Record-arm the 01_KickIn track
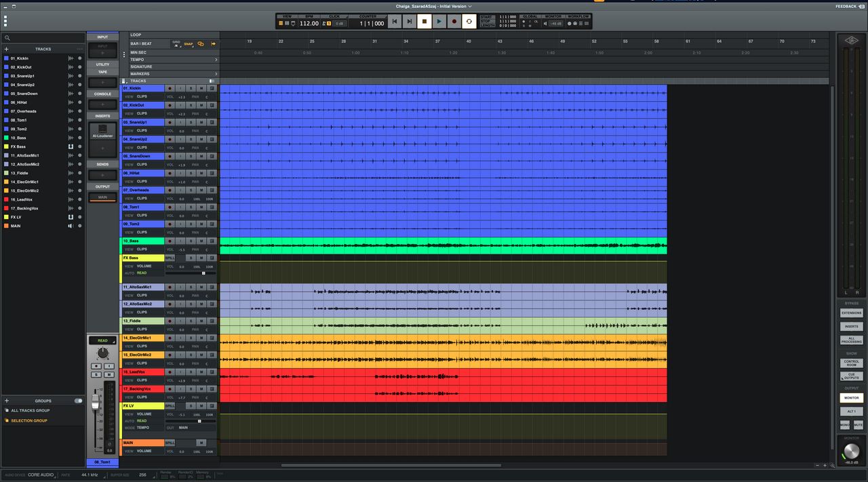The height and width of the screenshot is (482, 868). [x=170, y=88]
